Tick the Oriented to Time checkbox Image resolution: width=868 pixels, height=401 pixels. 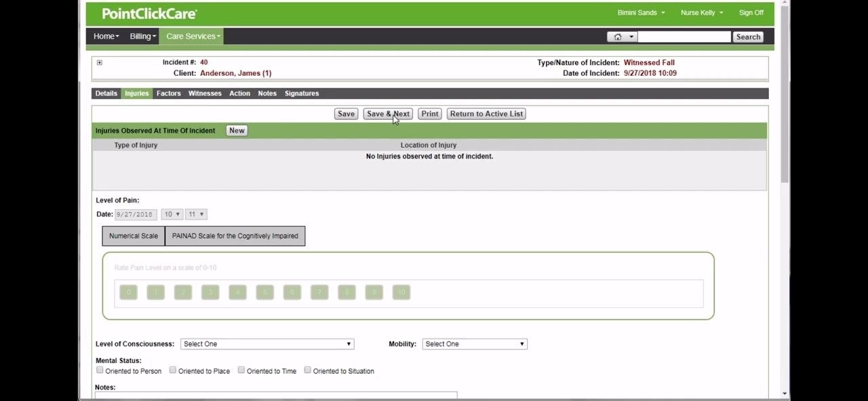pyautogui.click(x=241, y=371)
